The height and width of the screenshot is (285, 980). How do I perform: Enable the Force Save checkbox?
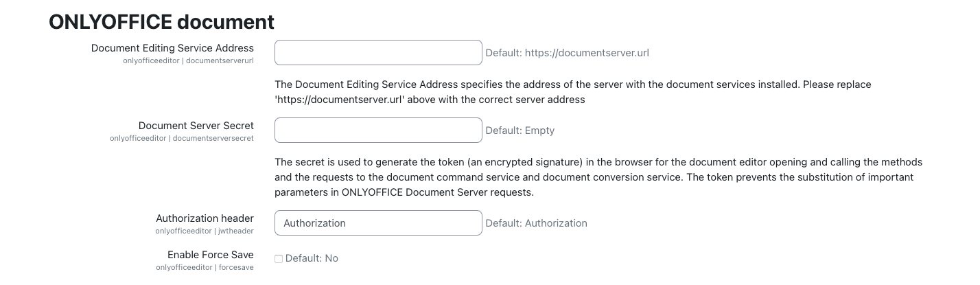pyautogui.click(x=279, y=259)
